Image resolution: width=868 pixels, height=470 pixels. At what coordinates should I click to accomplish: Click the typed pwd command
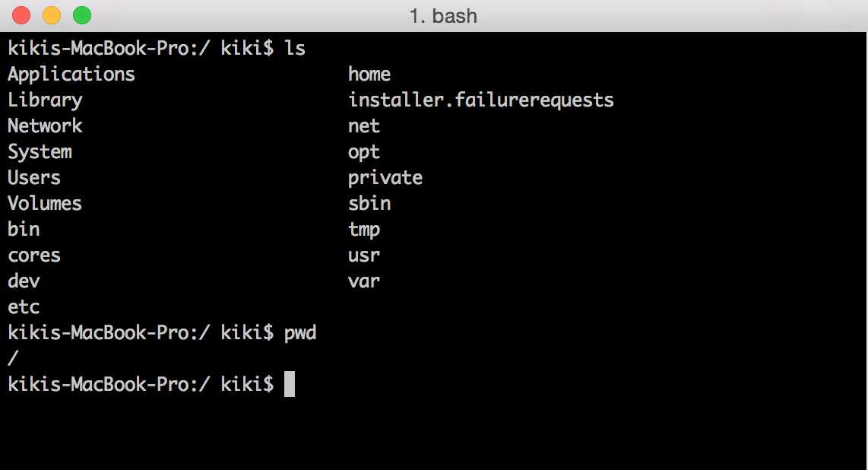coord(300,333)
